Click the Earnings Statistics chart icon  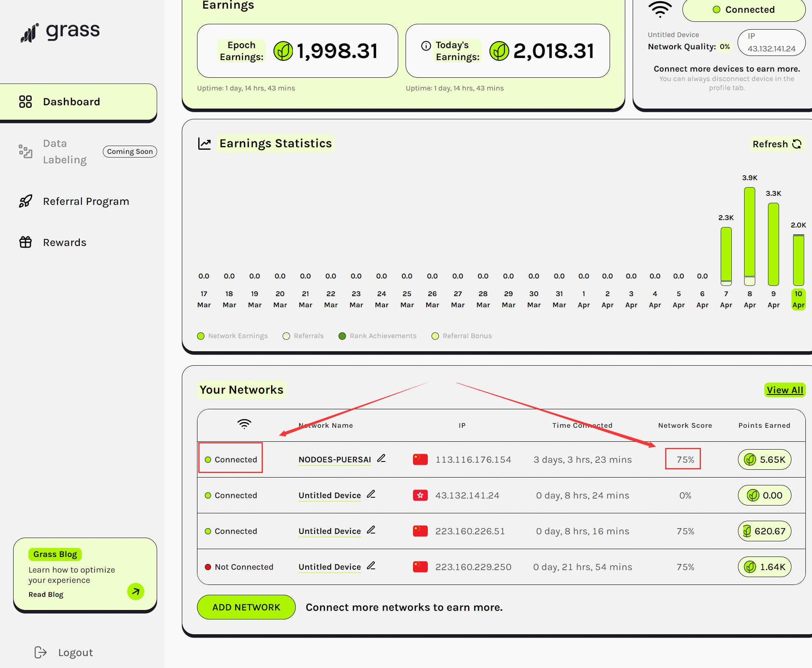[x=204, y=144]
